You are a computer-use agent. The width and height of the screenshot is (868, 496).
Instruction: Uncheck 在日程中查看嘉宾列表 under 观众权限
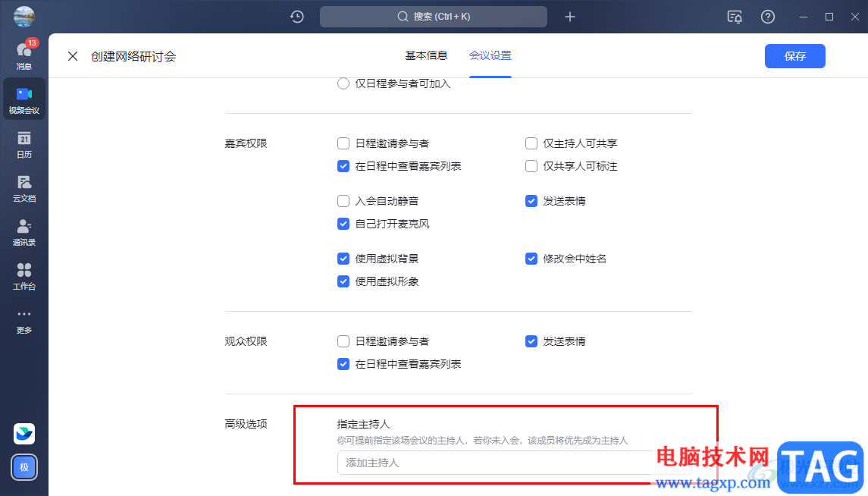click(x=343, y=364)
